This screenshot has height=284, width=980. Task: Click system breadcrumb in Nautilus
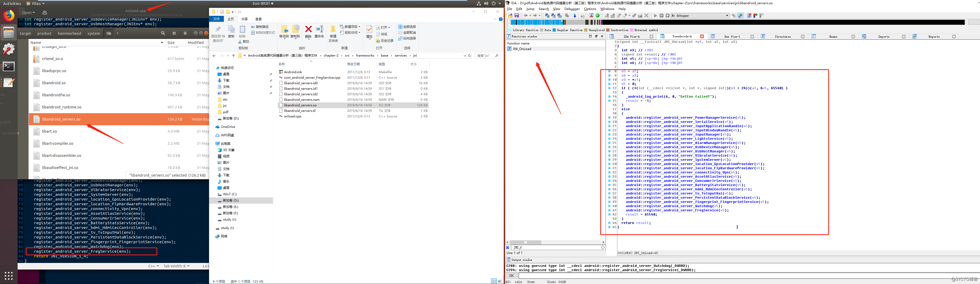tap(94, 33)
